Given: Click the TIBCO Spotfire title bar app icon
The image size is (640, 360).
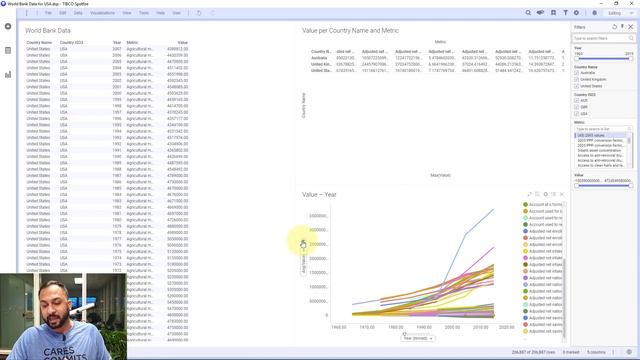Looking at the screenshot, I should [3, 4].
